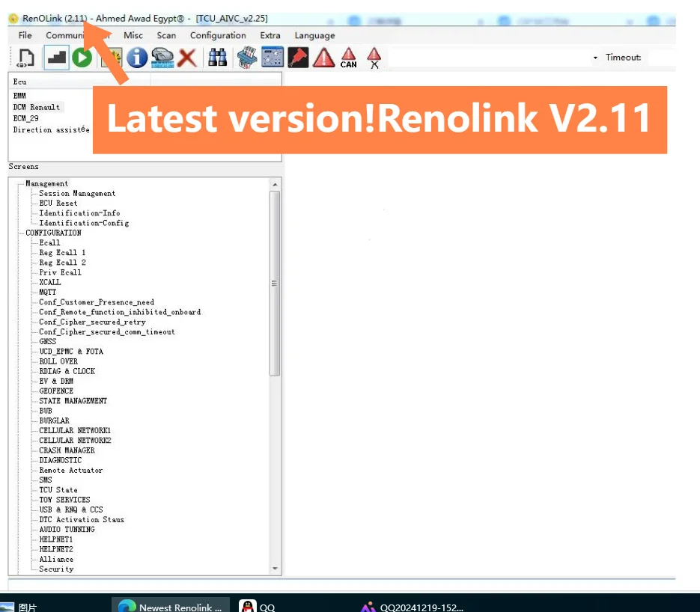Open UCD_EPMC & FOTA item
The height and width of the screenshot is (612, 700).
[71, 352]
